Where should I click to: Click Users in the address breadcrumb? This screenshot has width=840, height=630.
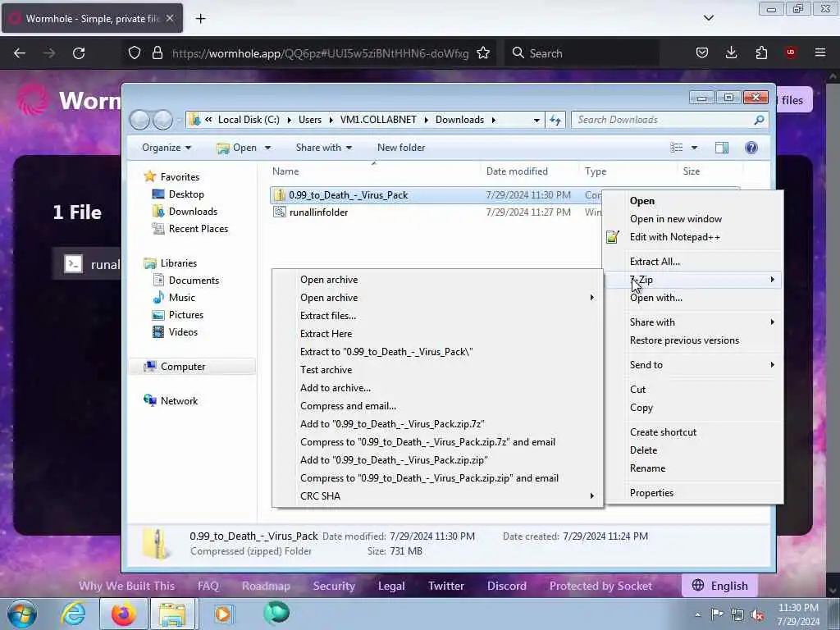(x=309, y=120)
